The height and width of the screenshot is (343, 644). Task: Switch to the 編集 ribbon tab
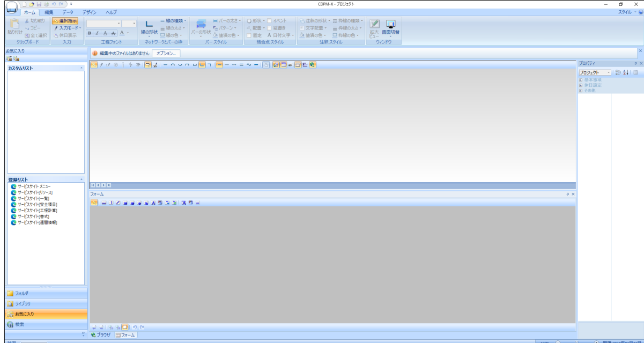(48, 12)
